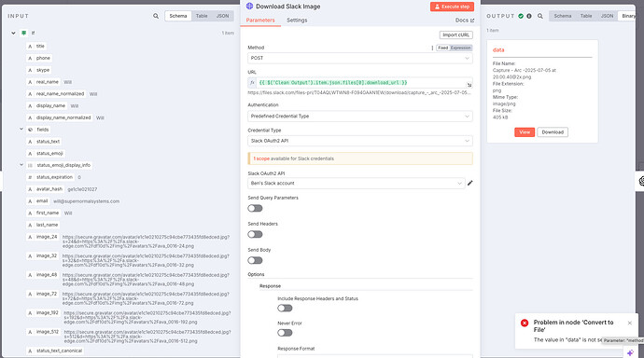Switch input view to JSON tab
This screenshot has width=644, height=358.
click(x=223, y=16)
